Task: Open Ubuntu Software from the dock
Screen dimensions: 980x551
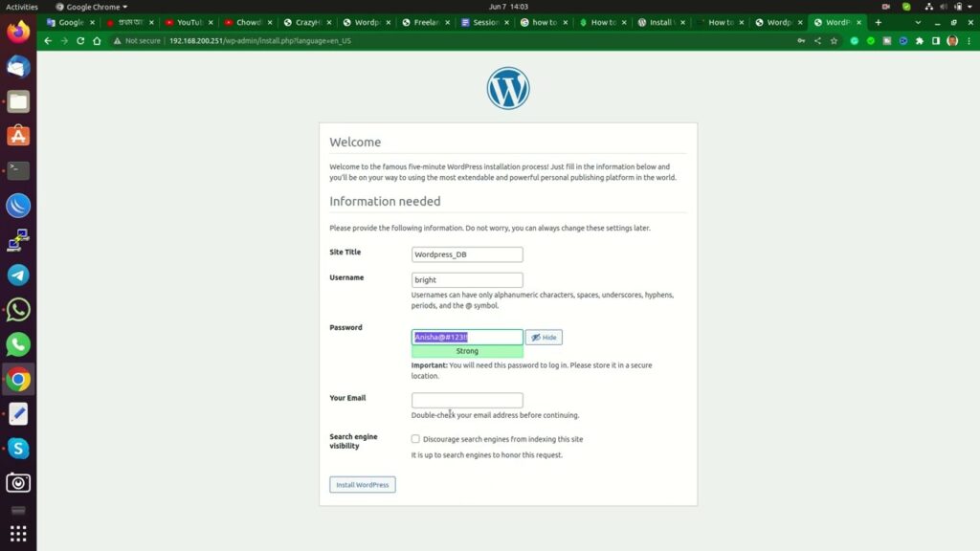Action: point(18,136)
